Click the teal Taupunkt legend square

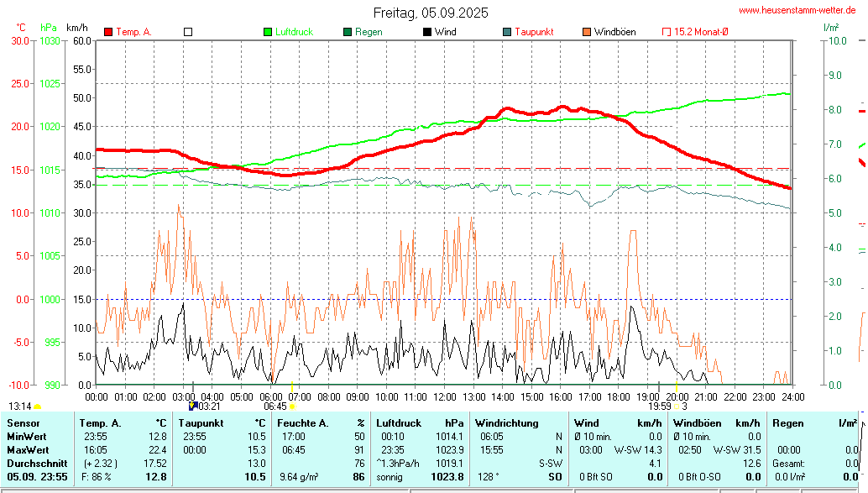[507, 32]
